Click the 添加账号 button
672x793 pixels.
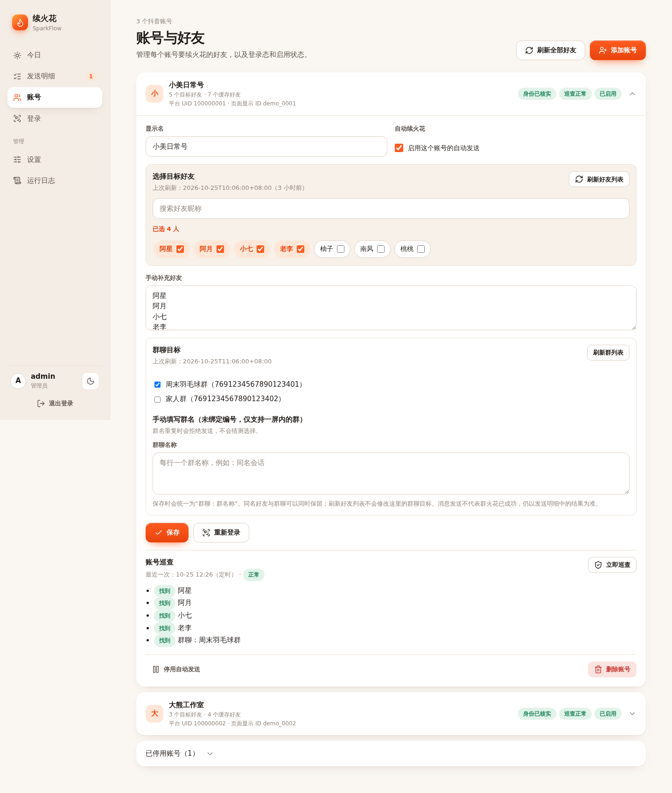[x=618, y=50]
